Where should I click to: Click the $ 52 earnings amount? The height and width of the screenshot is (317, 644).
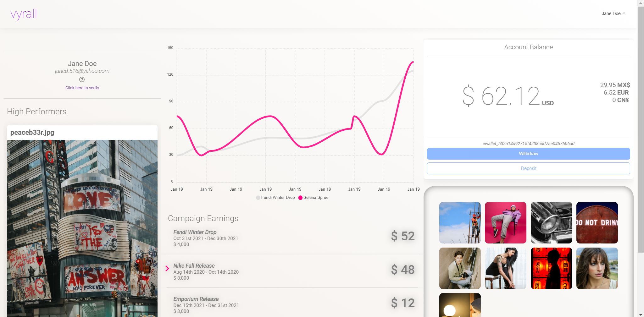click(403, 236)
